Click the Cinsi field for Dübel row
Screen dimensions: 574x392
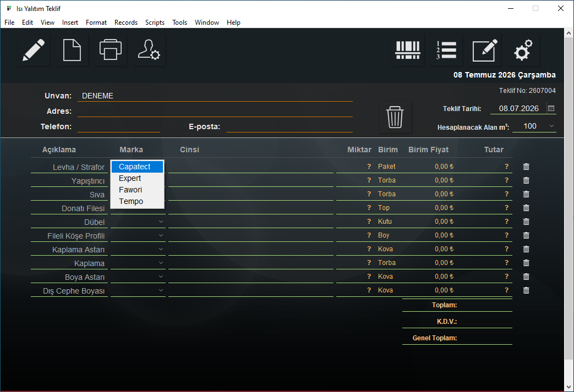(x=251, y=222)
